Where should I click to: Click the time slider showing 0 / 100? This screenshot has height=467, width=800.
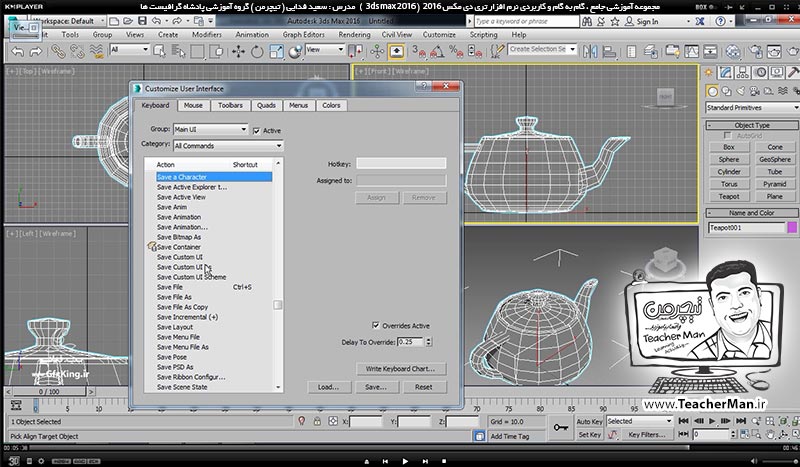(49, 391)
